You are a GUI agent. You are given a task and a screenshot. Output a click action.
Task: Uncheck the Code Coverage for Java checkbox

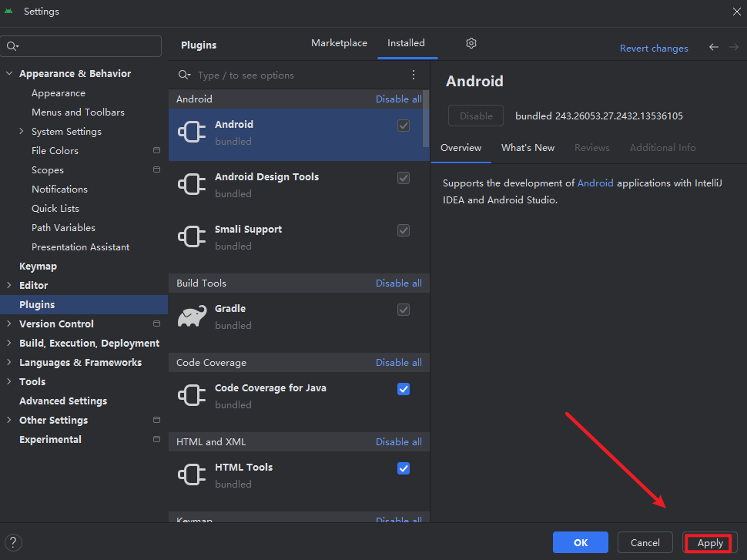click(x=404, y=389)
